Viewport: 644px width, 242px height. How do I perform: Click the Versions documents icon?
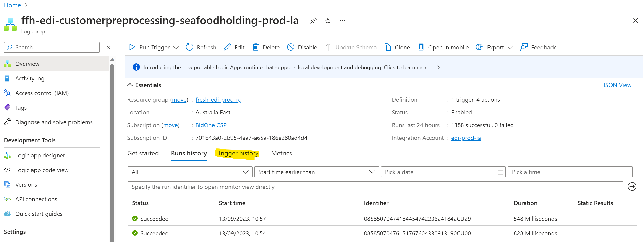7,184
